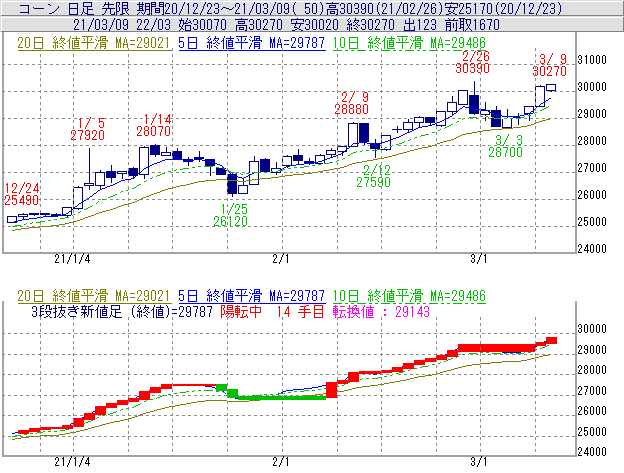Click the latest white candlestick on 3/9
Image resolution: width=624 pixels, height=473 pixels.
tap(551, 88)
